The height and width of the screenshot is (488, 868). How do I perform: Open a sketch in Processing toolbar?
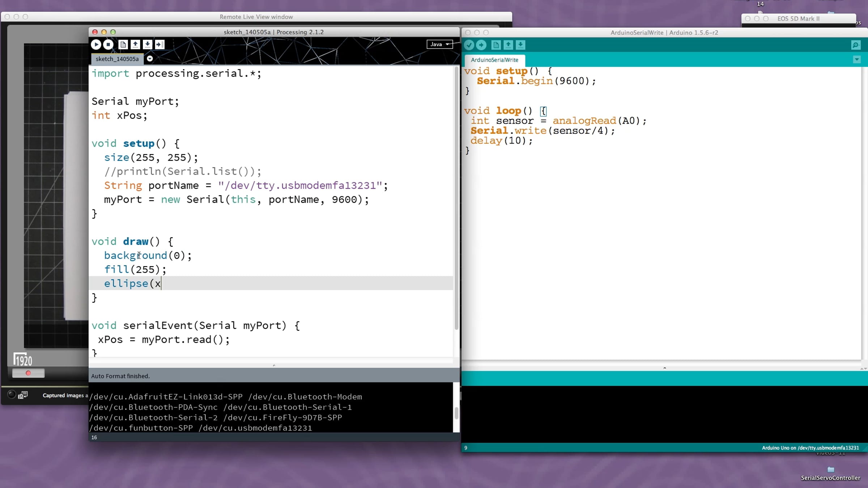[135, 44]
